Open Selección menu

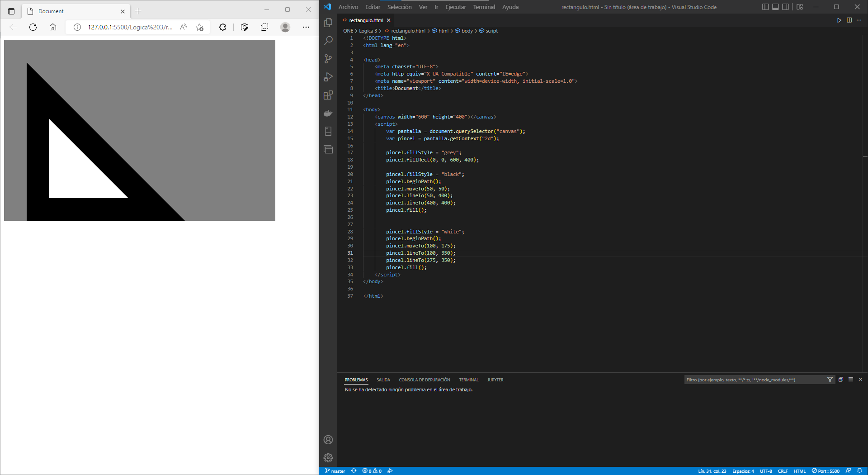tap(400, 7)
